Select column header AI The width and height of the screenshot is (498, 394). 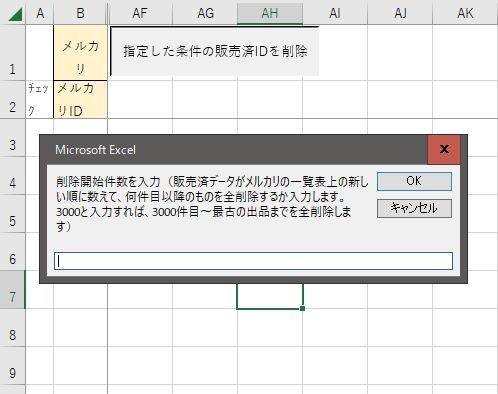(x=335, y=13)
